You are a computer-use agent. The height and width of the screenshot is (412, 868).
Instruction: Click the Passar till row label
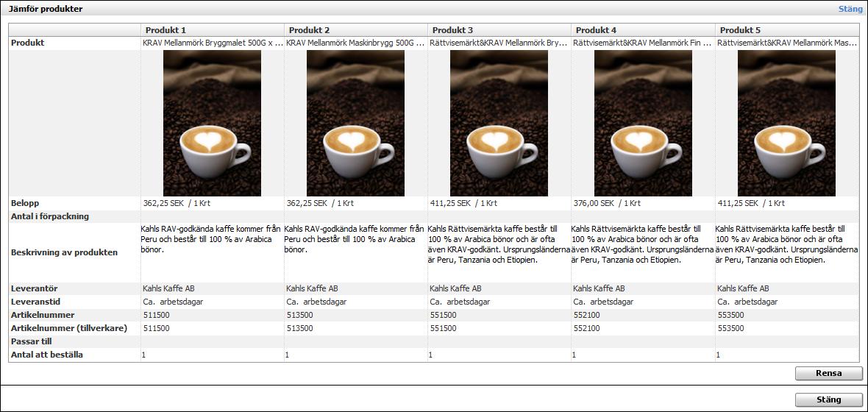[x=32, y=341]
